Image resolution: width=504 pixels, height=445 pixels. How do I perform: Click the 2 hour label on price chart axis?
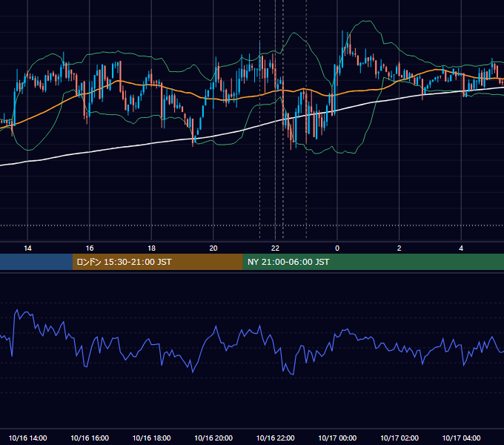pyautogui.click(x=399, y=248)
